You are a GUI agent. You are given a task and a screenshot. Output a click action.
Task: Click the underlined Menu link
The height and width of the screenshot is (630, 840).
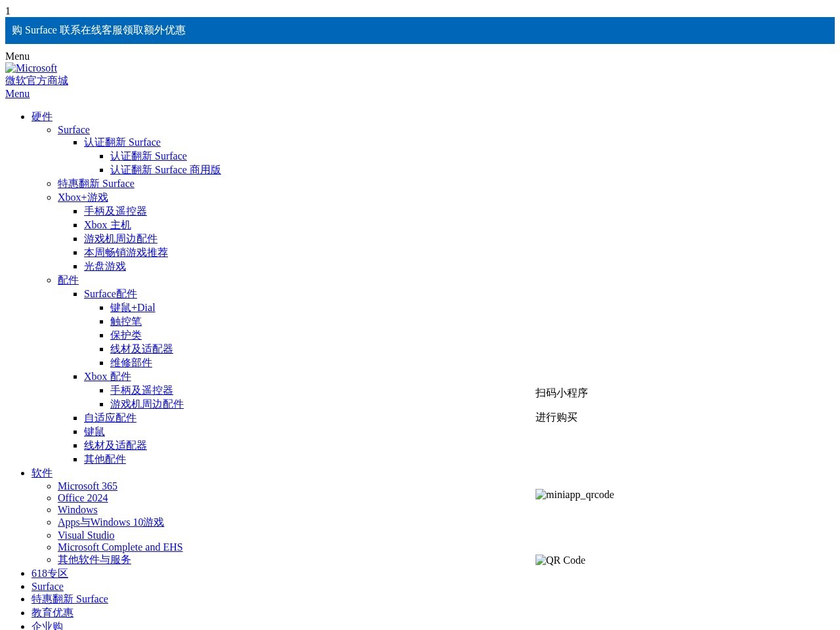point(17,94)
